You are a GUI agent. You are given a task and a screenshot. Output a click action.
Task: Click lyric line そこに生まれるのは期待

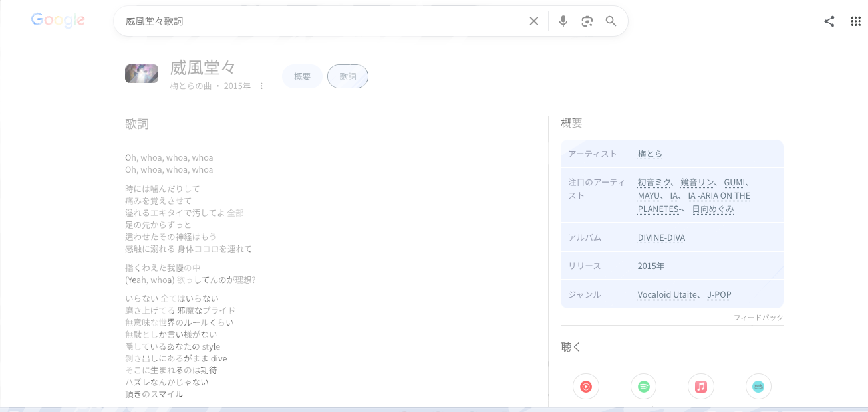(171, 370)
